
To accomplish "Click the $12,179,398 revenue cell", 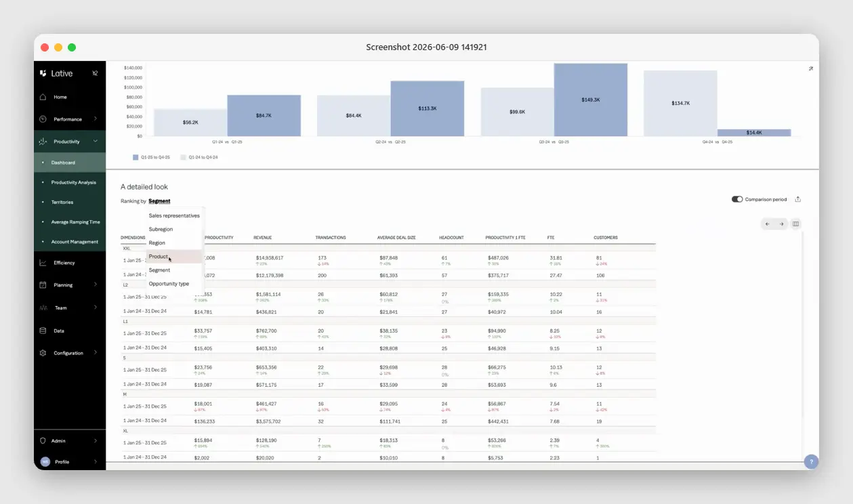I will [270, 276].
